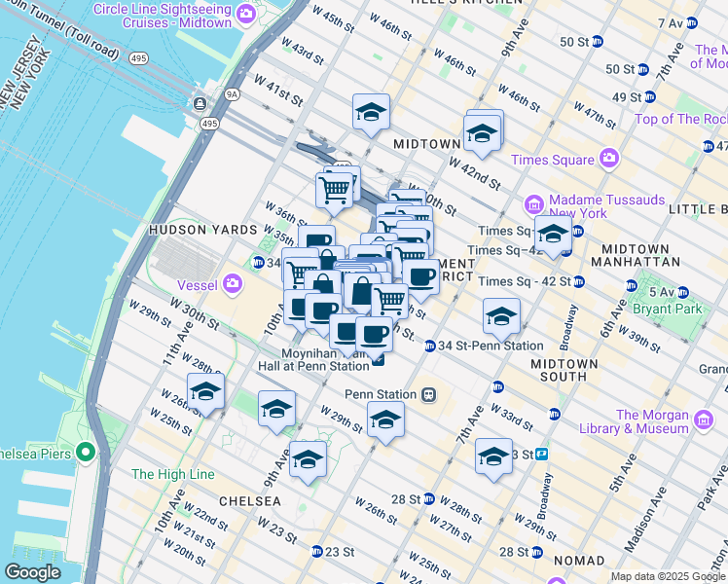This screenshot has width=728, height=584.
Task: Click the 7 Av MTA subway icon
Action: (x=692, y=22)
